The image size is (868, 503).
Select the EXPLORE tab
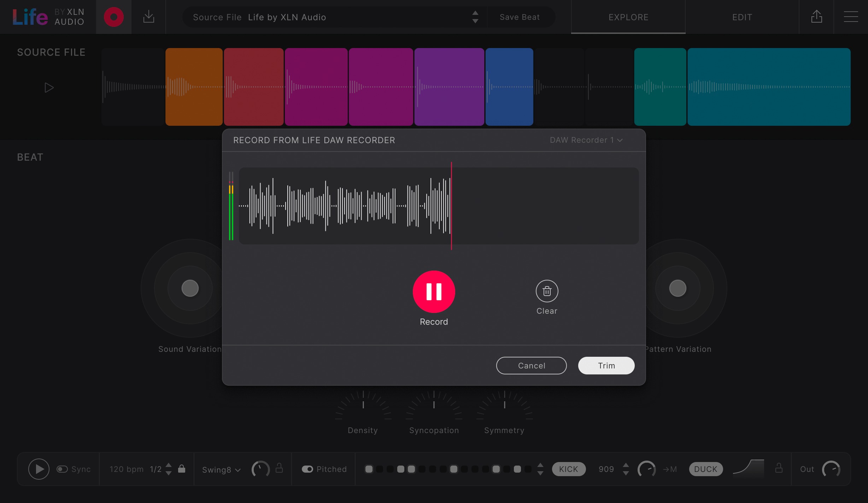pyautogui.click(x=628, y=17)
